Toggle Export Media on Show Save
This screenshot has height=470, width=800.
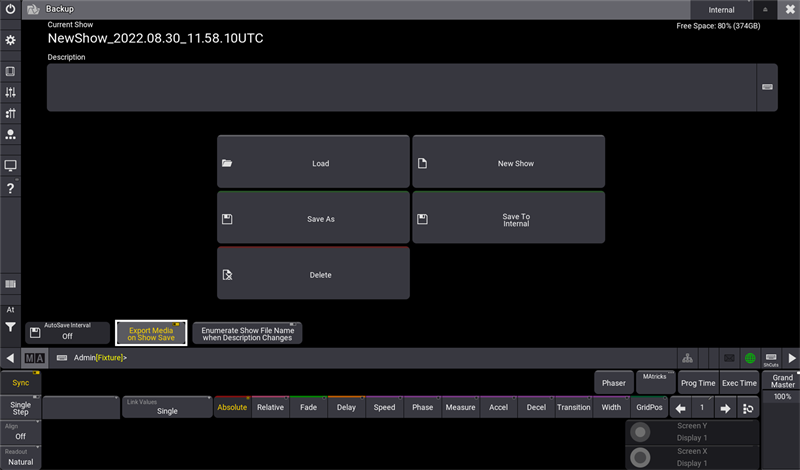(151, 333)
